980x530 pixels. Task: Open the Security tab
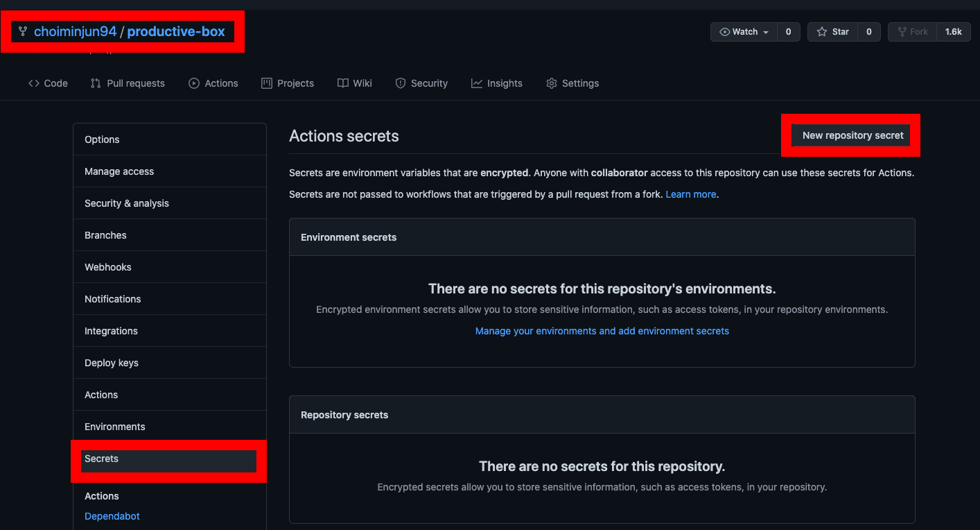pyautogui.click(x=421, y=83)
